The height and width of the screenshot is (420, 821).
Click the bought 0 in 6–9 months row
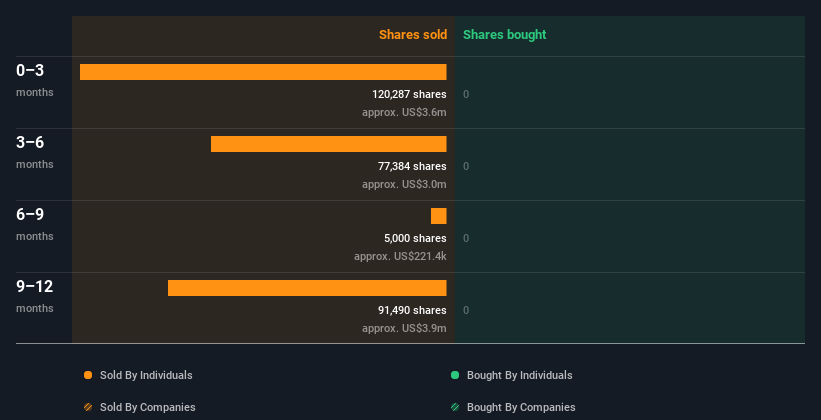tap(466, 239)
